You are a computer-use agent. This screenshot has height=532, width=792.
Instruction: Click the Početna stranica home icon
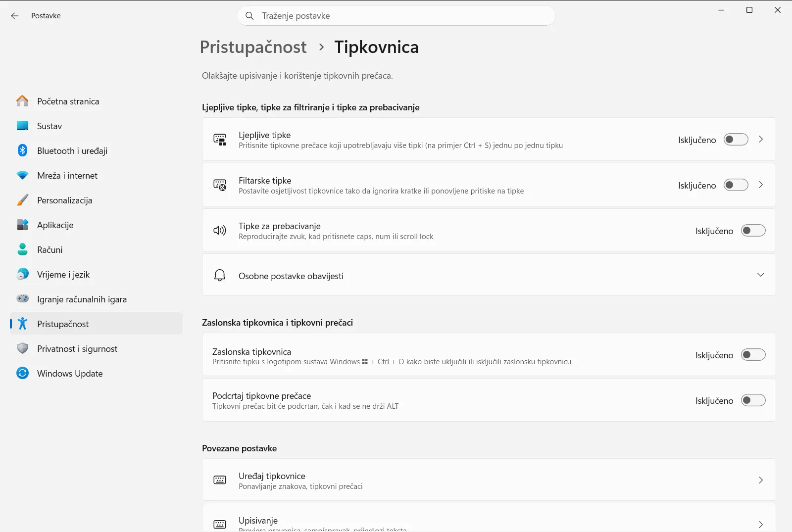tap(22, 101)
